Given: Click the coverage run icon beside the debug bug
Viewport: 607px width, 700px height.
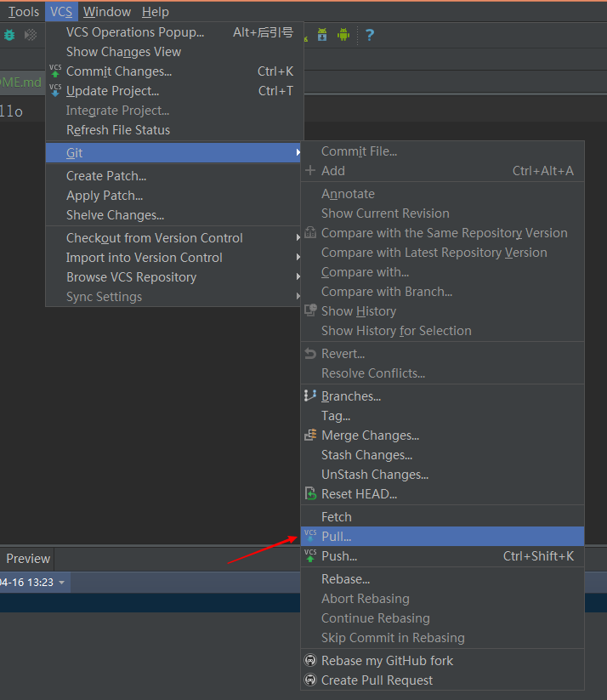Looking at the screenshot, I should (31, 35).
